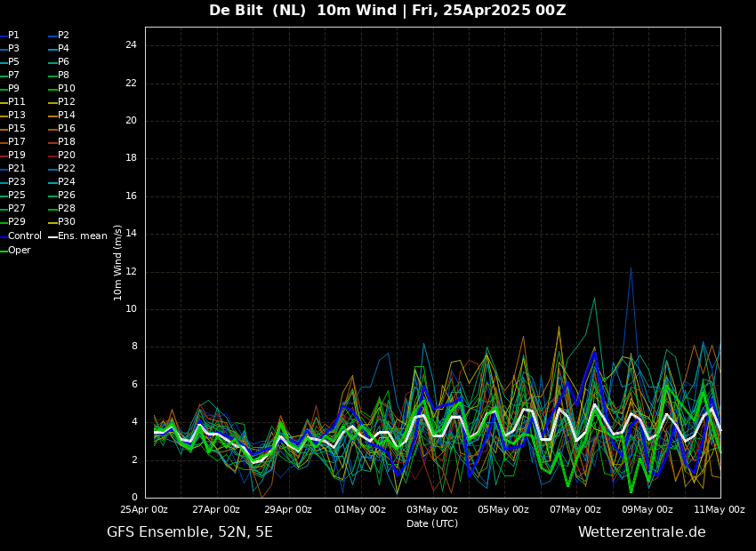Click the P9 legend entry
Image resolution: width=756 pixels, height=551 pixels.
(x=13, y=89)
